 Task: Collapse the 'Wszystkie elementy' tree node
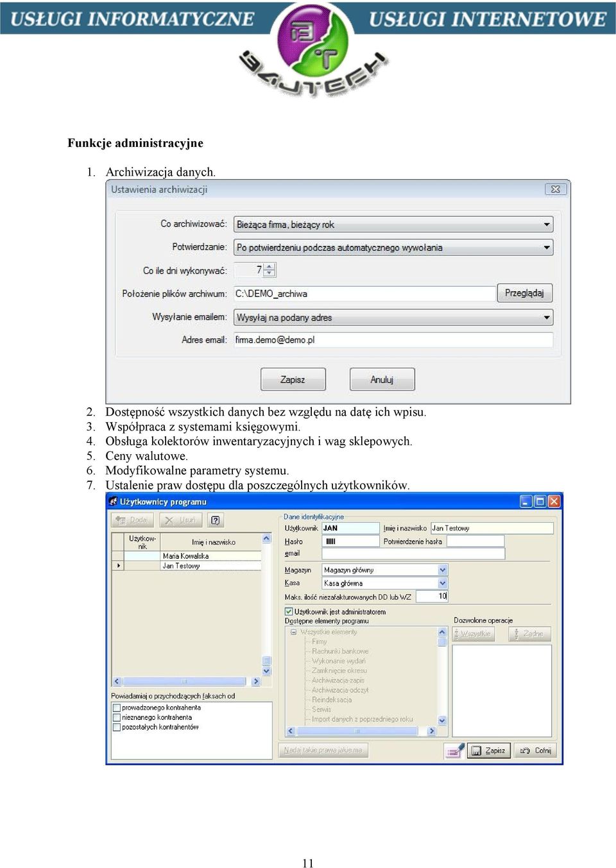click(293, 632)
